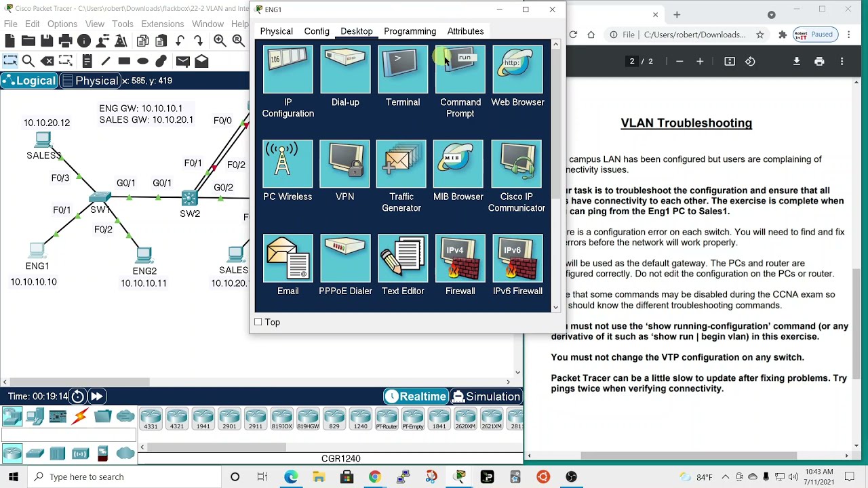
Task: Open the Tools menu
Action: tap(123, 24)
